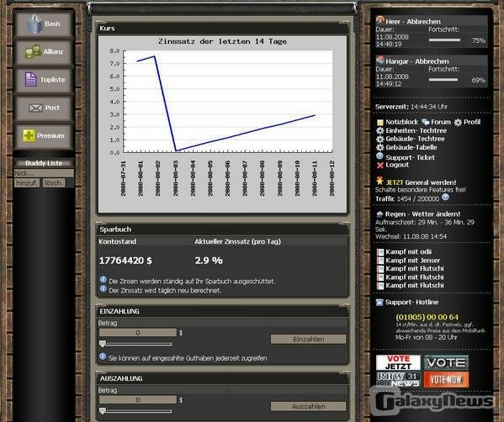Click the Allianz coins icon
Viewport: 504px width, 422px height.
click(x=33, y=51)
